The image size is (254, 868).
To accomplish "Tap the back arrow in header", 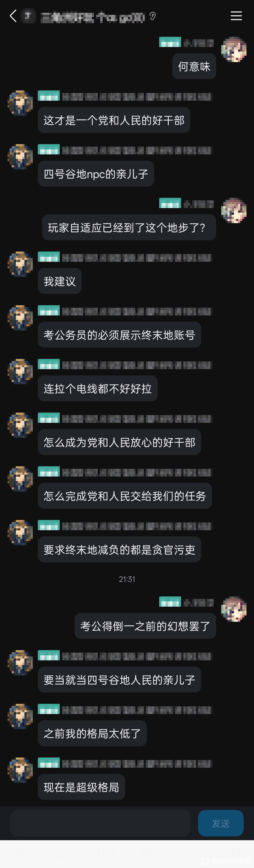I will pos(13,16).
